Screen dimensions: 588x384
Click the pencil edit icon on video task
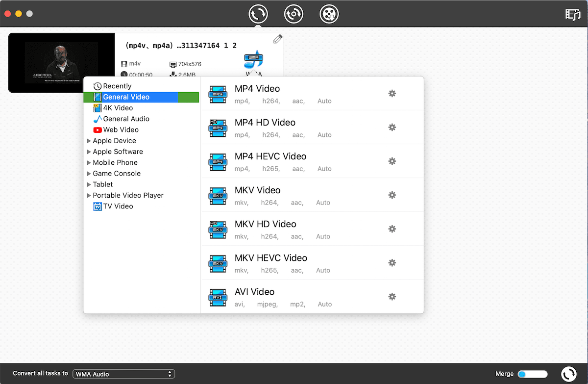point(278,39)
